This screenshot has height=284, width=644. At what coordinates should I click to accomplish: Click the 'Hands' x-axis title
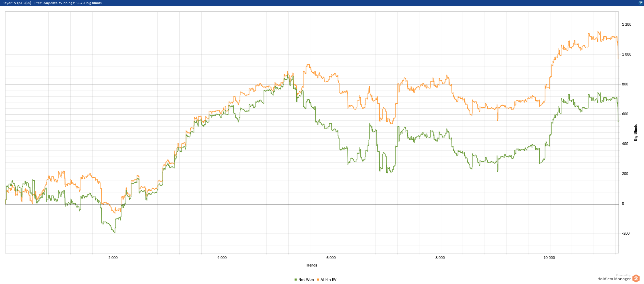312,265
